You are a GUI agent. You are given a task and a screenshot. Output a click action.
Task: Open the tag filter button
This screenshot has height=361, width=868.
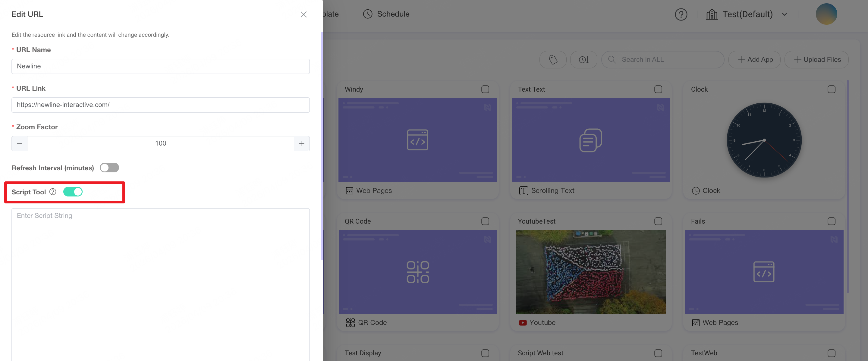[553, 60]
